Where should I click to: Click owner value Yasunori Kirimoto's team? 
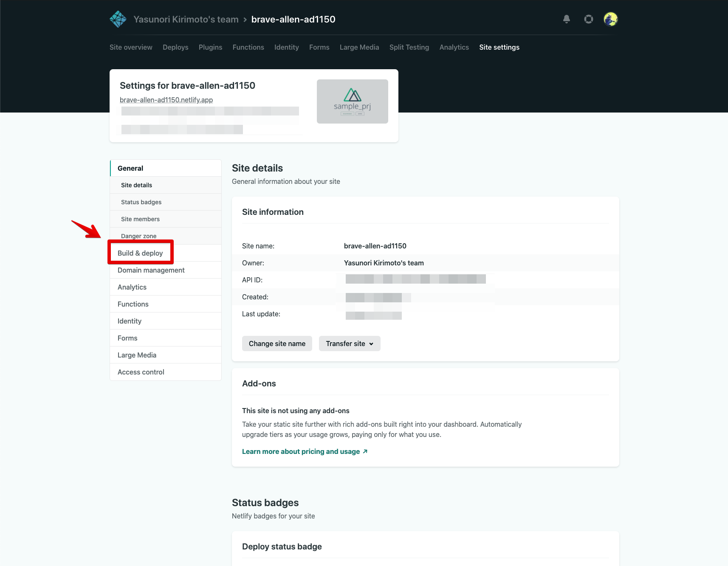point(384,263)
